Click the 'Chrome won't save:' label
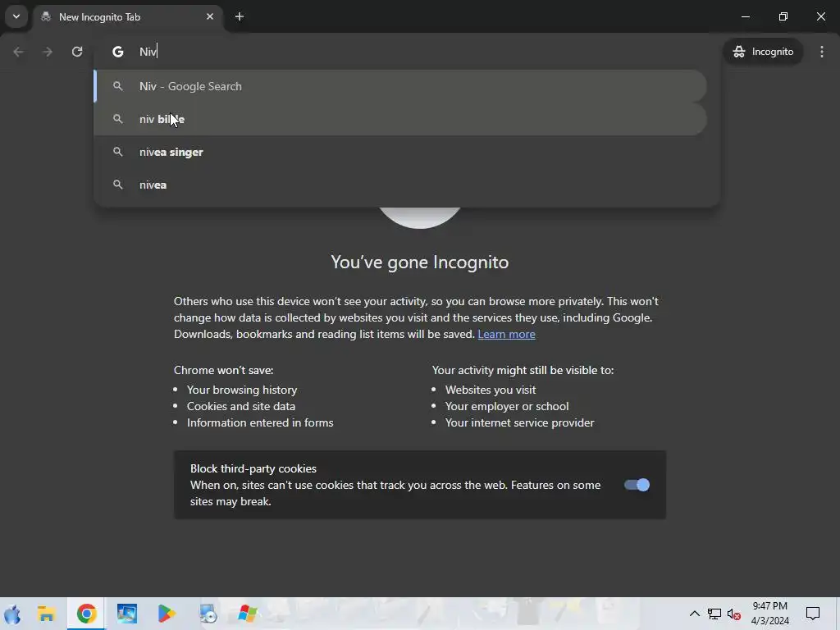 coord(223,370)
